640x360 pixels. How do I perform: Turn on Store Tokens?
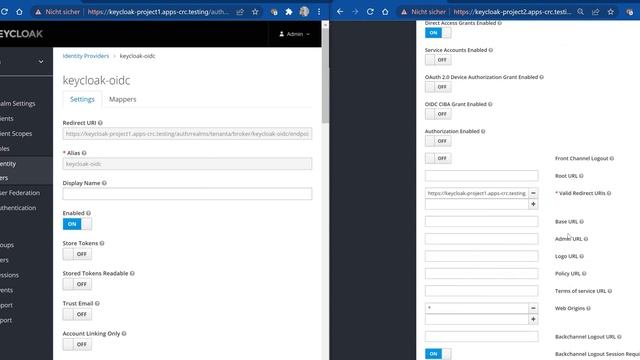[77, 254]
